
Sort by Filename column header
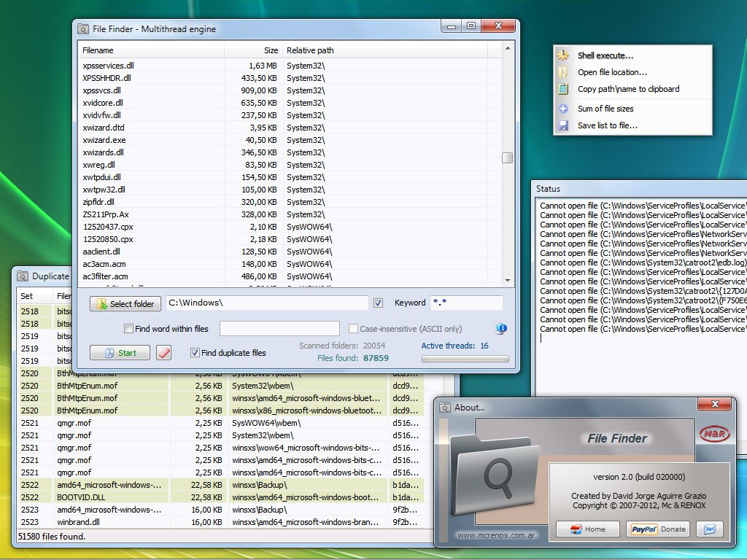151,50
